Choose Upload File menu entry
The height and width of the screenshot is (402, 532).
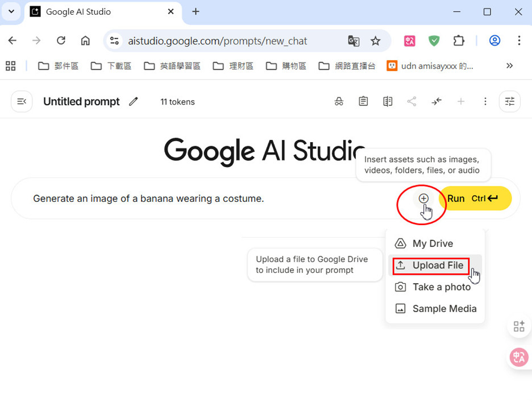pyautogui.click(x=435, y=265)
